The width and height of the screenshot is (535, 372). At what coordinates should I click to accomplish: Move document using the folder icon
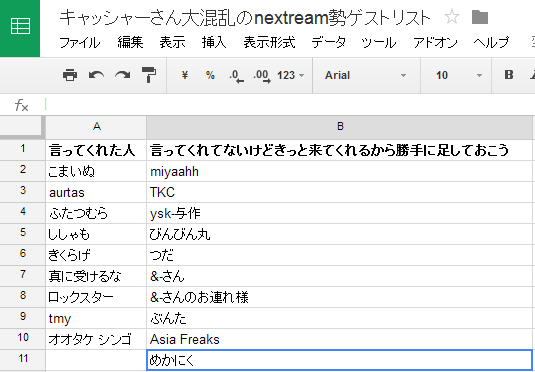point(480,17)
